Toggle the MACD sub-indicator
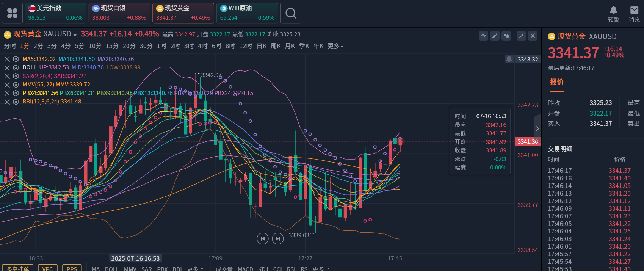The width and height of the screenshot is (644, 271). tap(245, 269)
